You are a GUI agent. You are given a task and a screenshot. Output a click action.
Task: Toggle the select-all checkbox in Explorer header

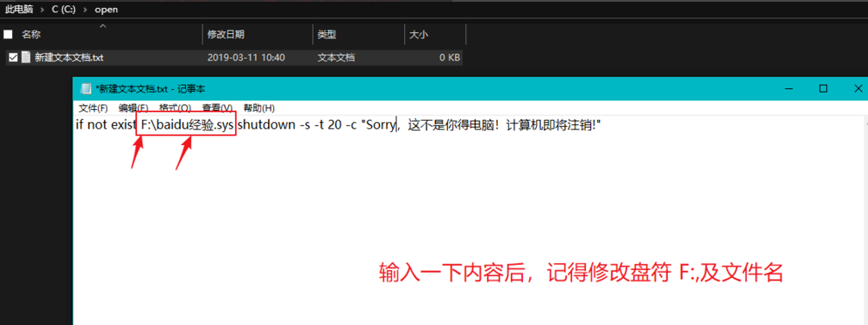pos(8,34)
